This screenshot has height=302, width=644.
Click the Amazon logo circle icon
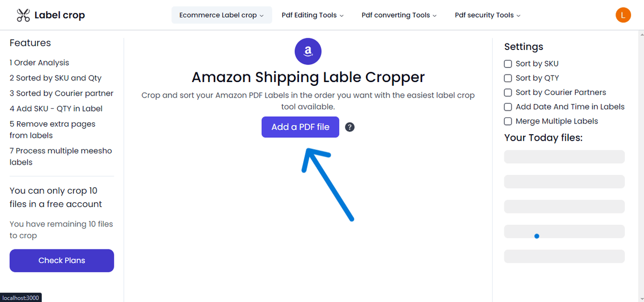[x=308, y=51]
